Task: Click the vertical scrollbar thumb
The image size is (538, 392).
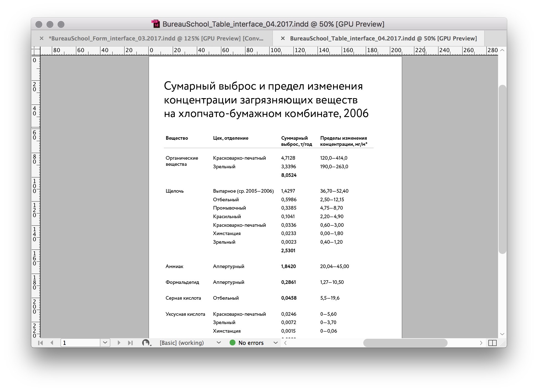Action: [x=502, y=169]
